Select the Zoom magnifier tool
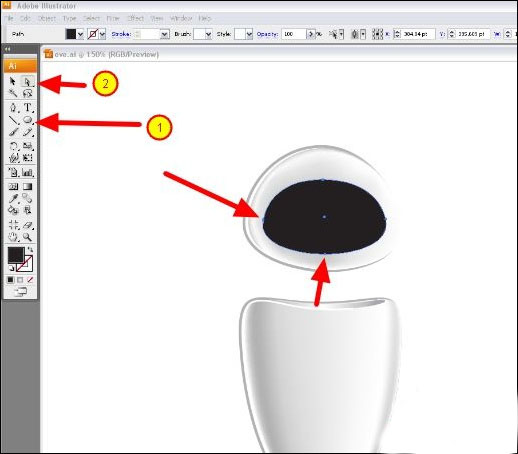The width and height of the screenshot is (518, 454). click(28, 237)
